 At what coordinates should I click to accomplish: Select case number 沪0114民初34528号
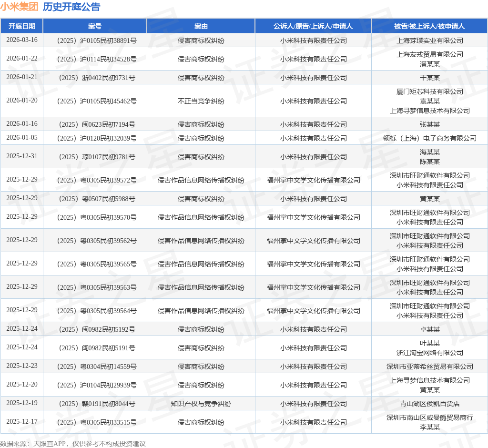[97, 59]
